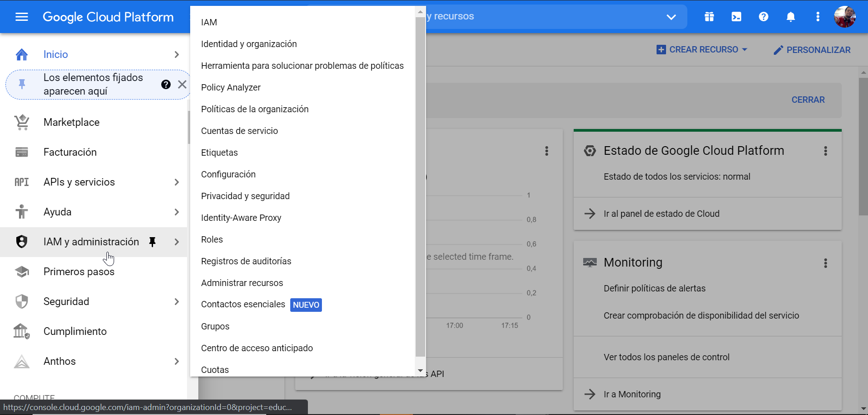
Task: Click the main page vertical scrollbar
Action: tap(863, 146)
